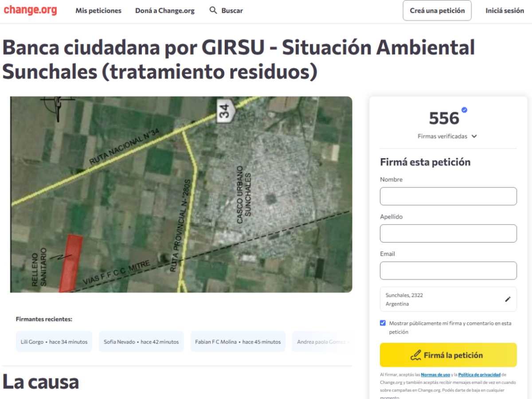Open Doná a Change.org page
Image resolution: width=532 pixels, height=399 pixels.
(x=164, y=11)
